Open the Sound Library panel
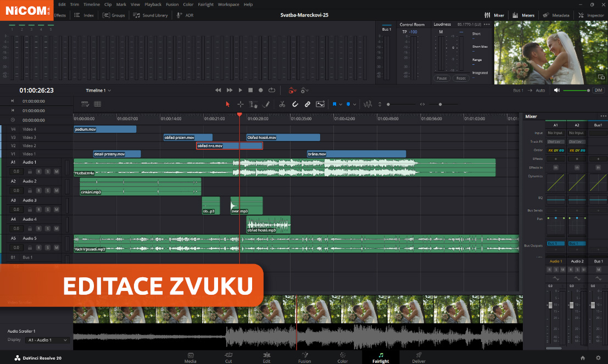The height and width of the screenshot is (364, 608). click(150, 15)
